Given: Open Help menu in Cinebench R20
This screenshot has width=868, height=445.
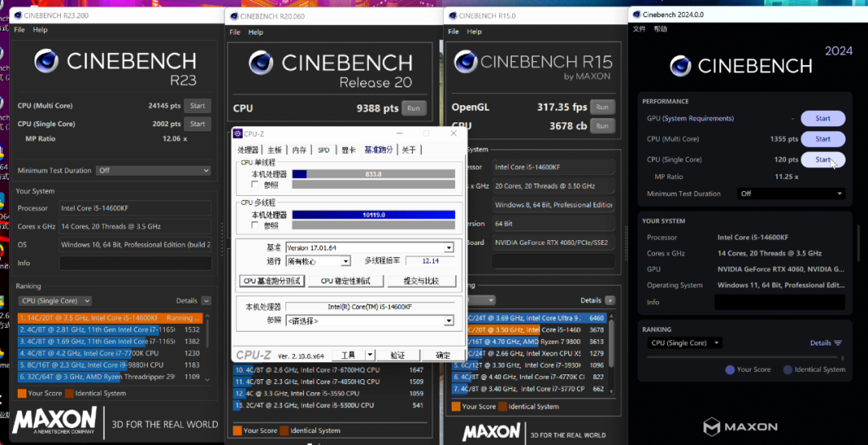Looking at the screenshot, I should (x=256, y=32).
